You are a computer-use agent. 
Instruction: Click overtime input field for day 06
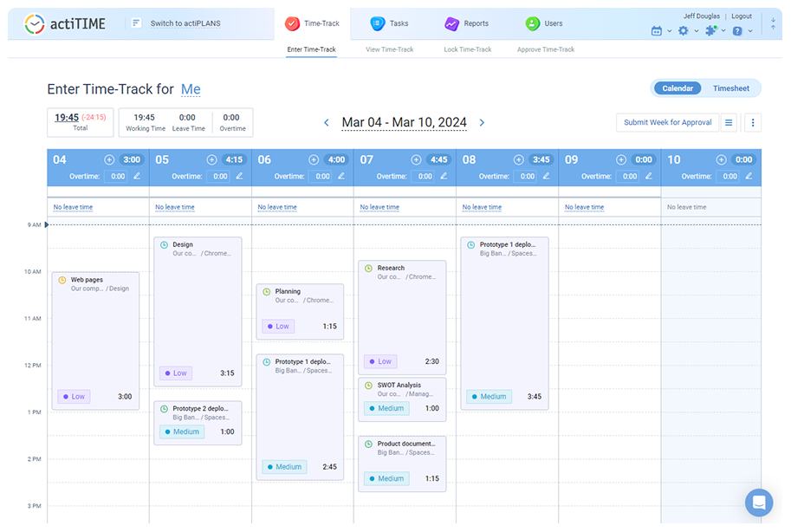(321, 176)
